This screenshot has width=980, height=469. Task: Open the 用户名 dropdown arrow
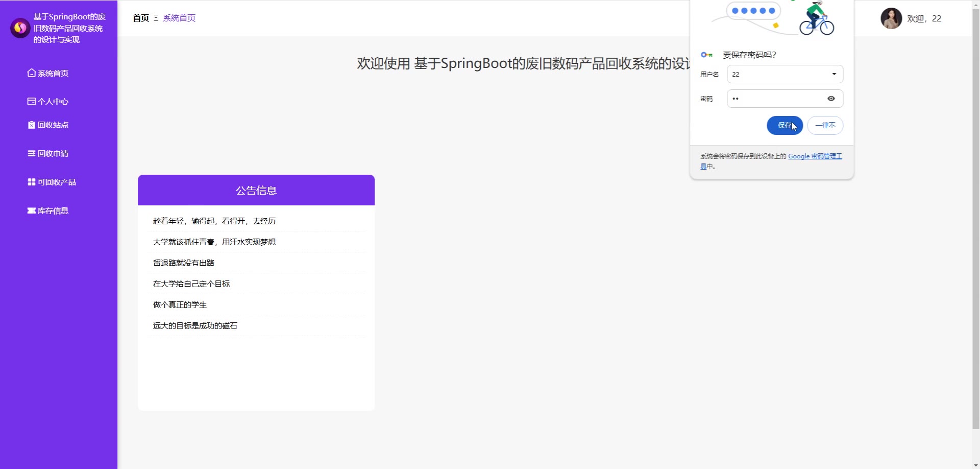coord(834,74)
